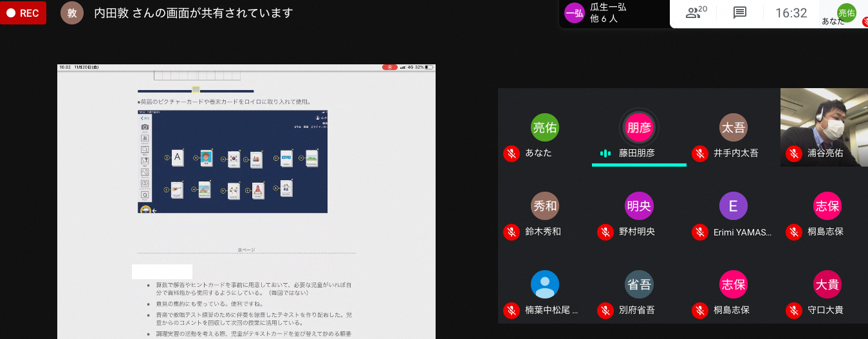The image size is (868, 339).
Task: Click the muted mic icon beside 野村明央
Action: click(x=605, y=232)
